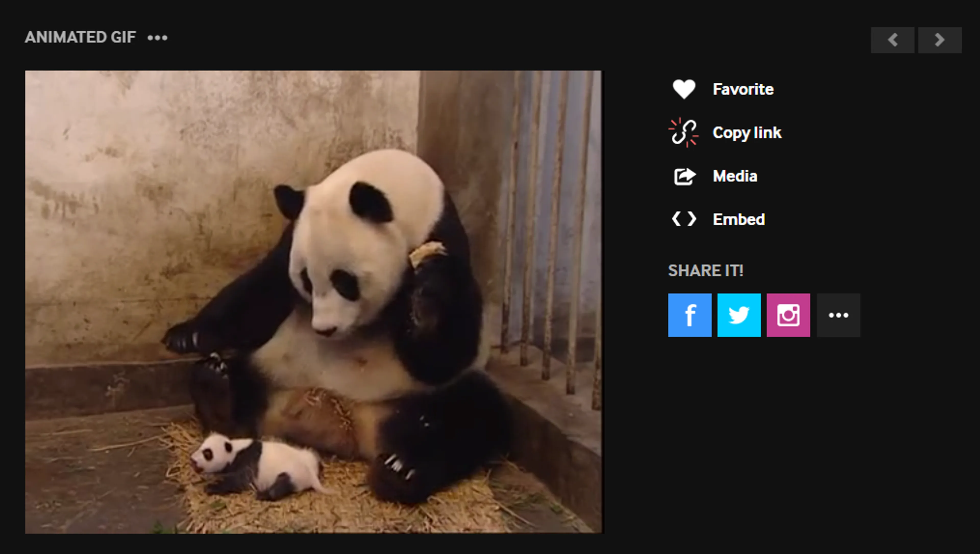Click the Copy link text

click(747, 132)
